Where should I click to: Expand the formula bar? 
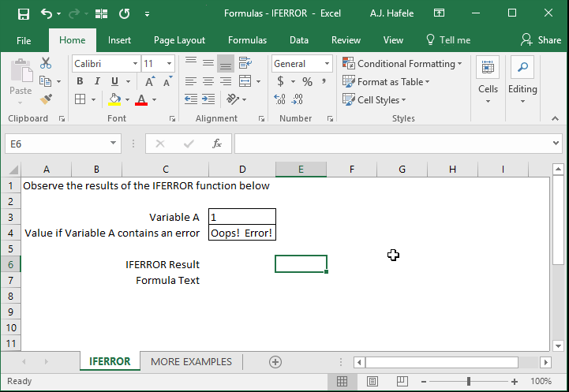(x=556, y=144)
